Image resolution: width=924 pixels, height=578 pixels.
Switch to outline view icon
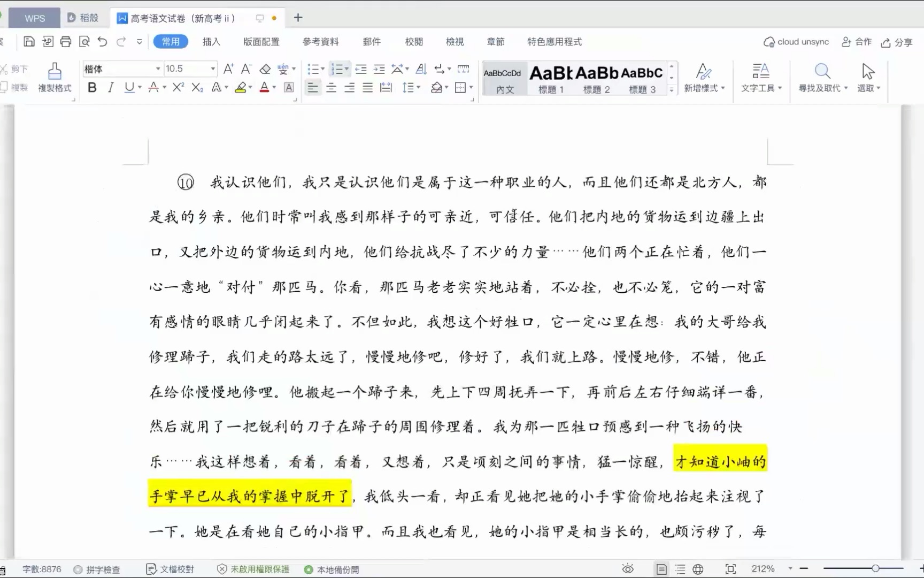point(680,569)
